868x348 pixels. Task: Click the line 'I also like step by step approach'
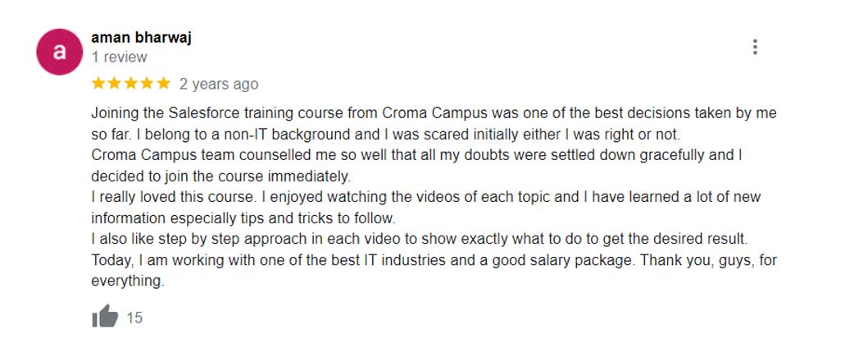point(419,239)
